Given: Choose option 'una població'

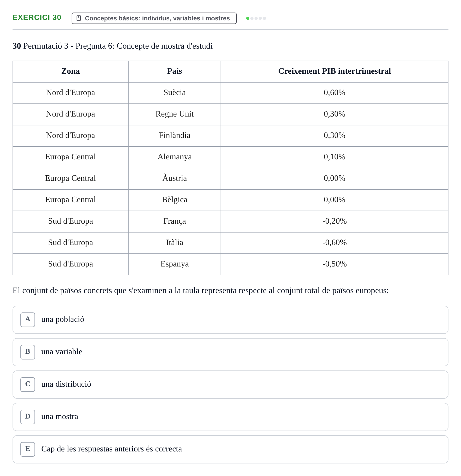Looking at the screenshot, I should (230, 320).
